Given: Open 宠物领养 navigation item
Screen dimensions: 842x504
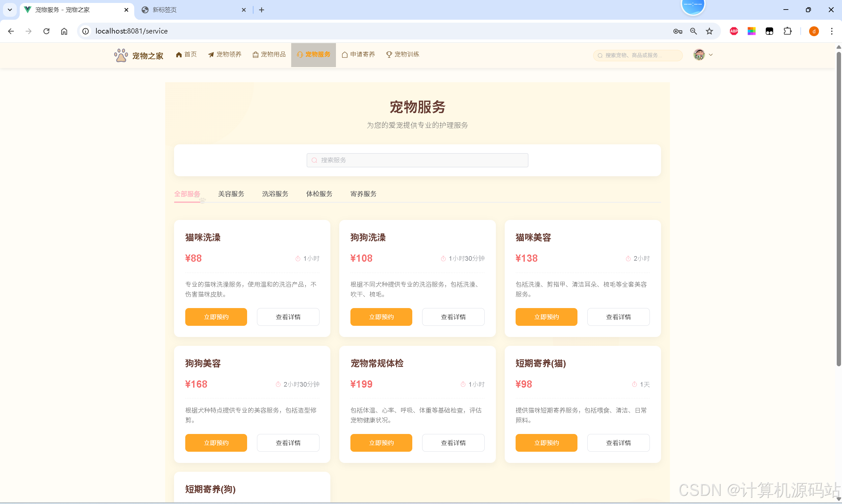Looking at the screenshot, I should (x=225, y=55).
